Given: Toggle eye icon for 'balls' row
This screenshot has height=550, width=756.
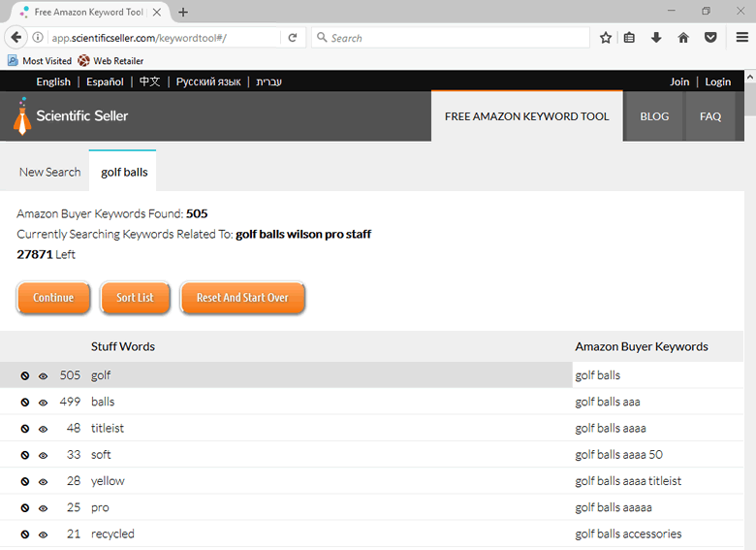Looking at the screenshot, I should 43,403.
